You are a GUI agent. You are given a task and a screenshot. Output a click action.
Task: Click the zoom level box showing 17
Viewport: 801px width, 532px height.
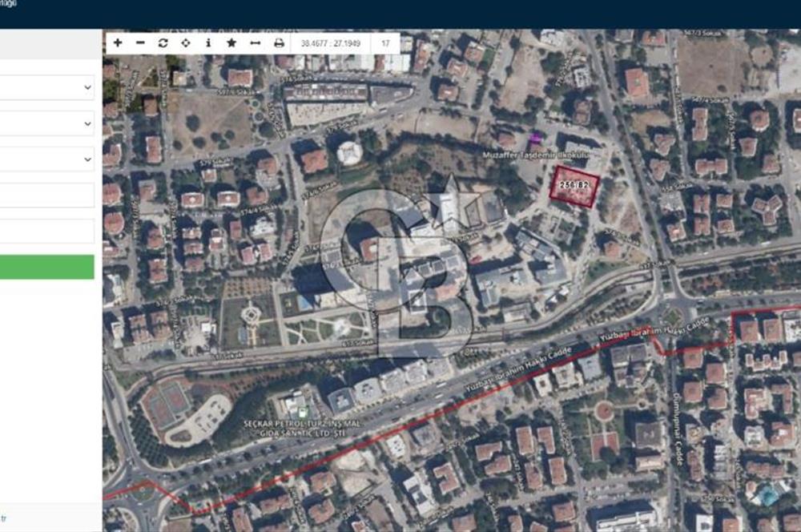click(x=387, y=42)
